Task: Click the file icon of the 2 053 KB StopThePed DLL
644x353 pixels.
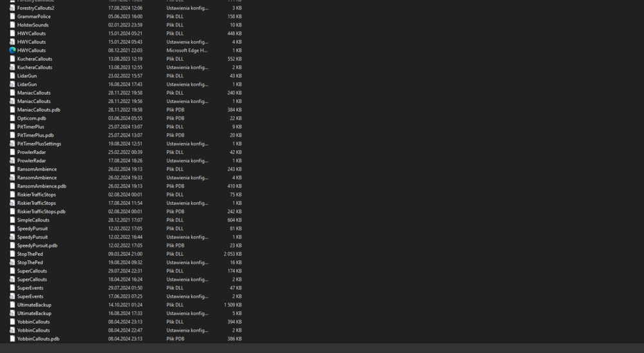Action: click(x=12, y=254)
